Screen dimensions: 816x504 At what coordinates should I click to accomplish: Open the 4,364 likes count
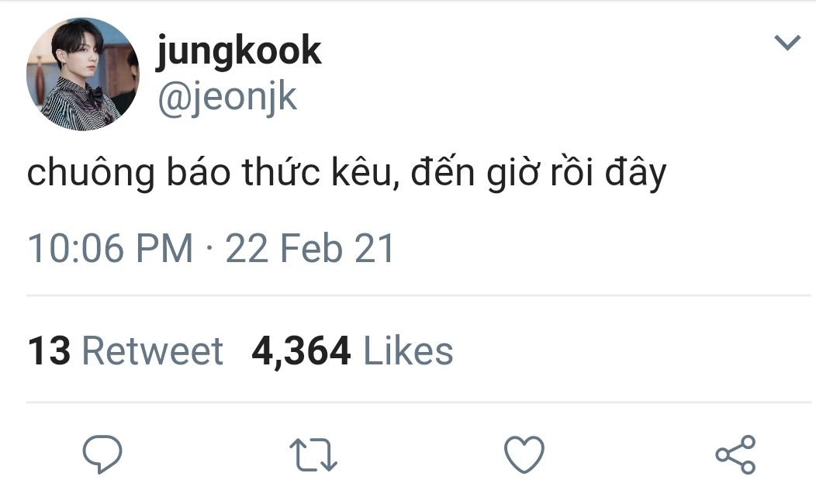(301, 351)
